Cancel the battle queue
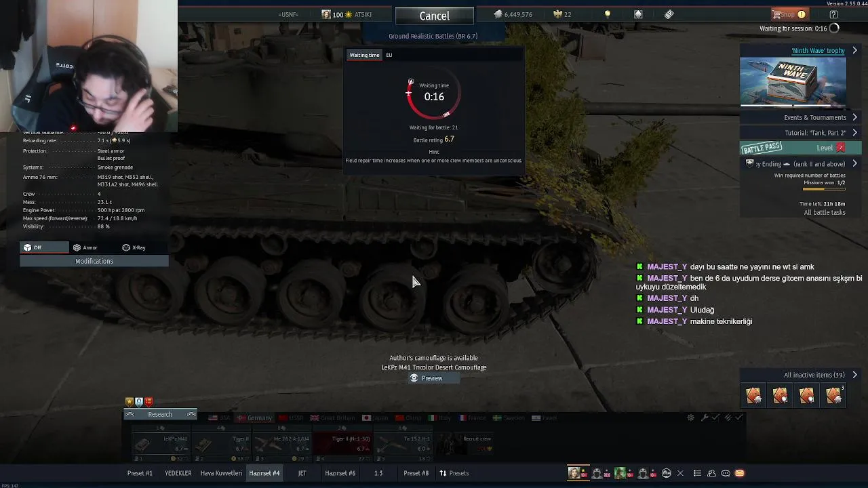This screenshot has height=488, width=868. coord(434,16)
